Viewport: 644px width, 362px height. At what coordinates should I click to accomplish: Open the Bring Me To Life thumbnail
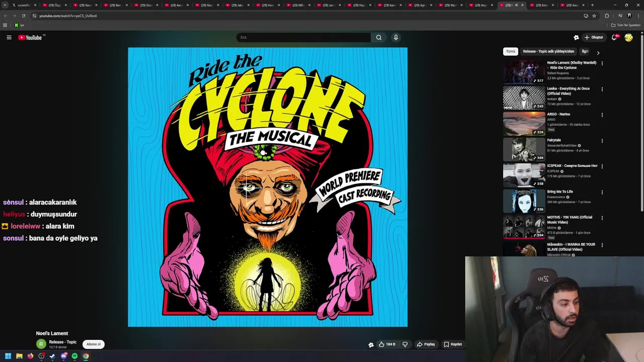(524, 201)
